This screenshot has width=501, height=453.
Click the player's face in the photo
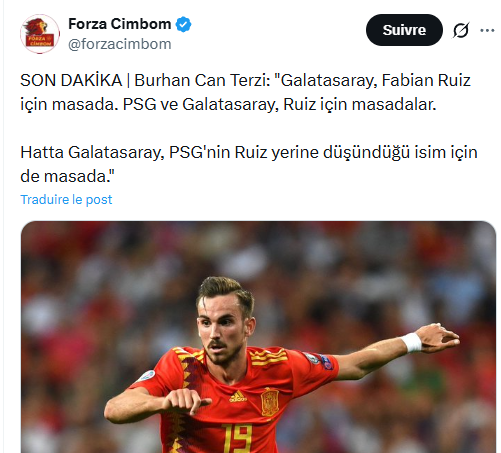pos(222,328)
